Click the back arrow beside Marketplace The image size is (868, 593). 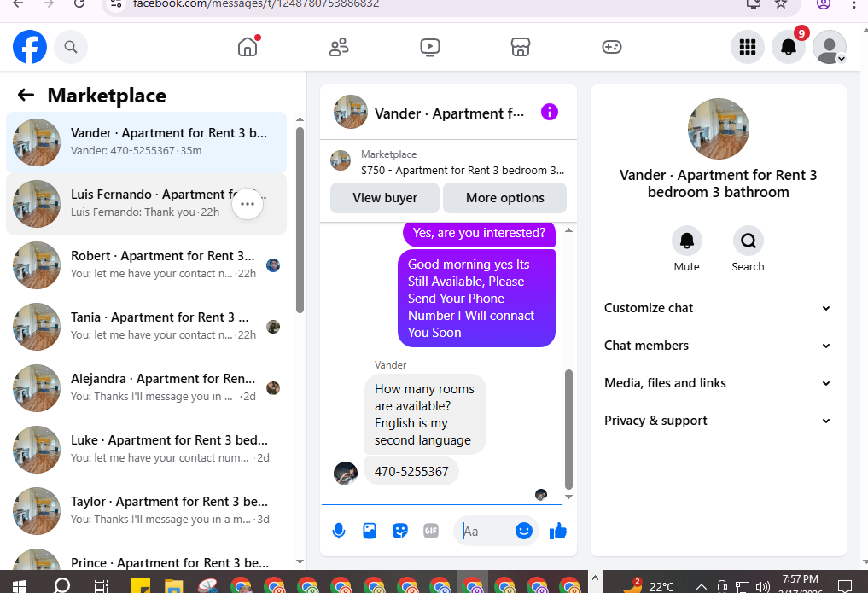26,96
